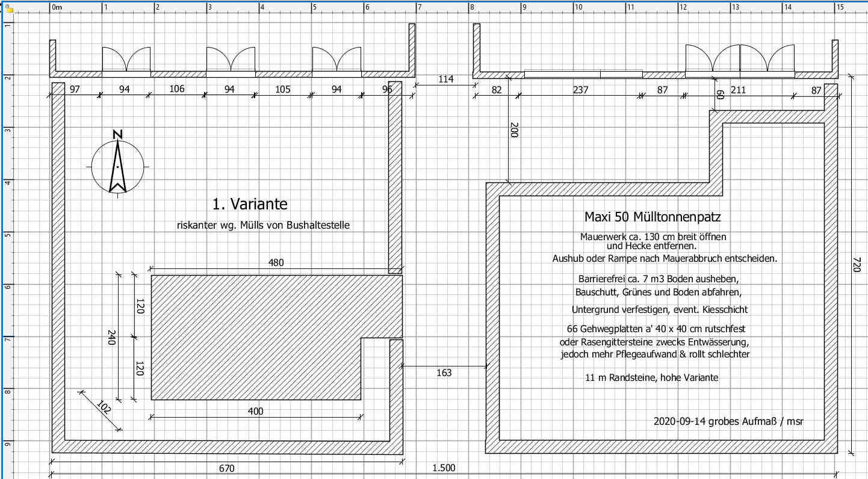Click the 97 dimension label

point(75,89)
